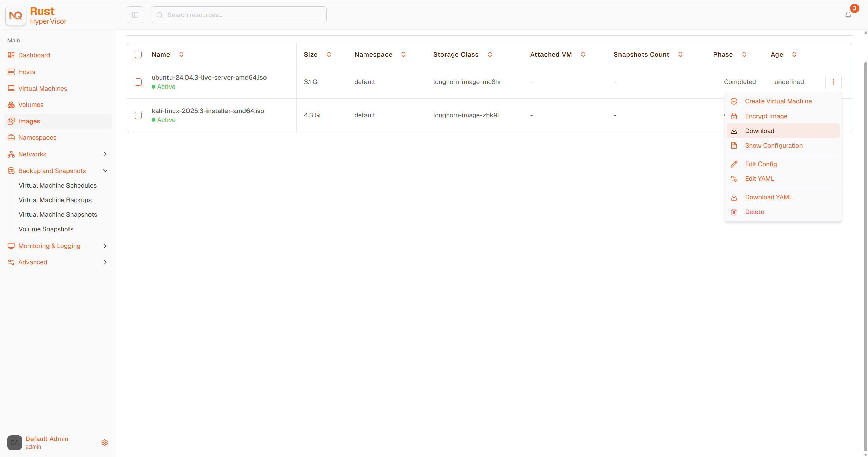The width and height of the screenshot is (868, 457).
Task: Open Volume Snapshots page
Action: coord(46,229)
